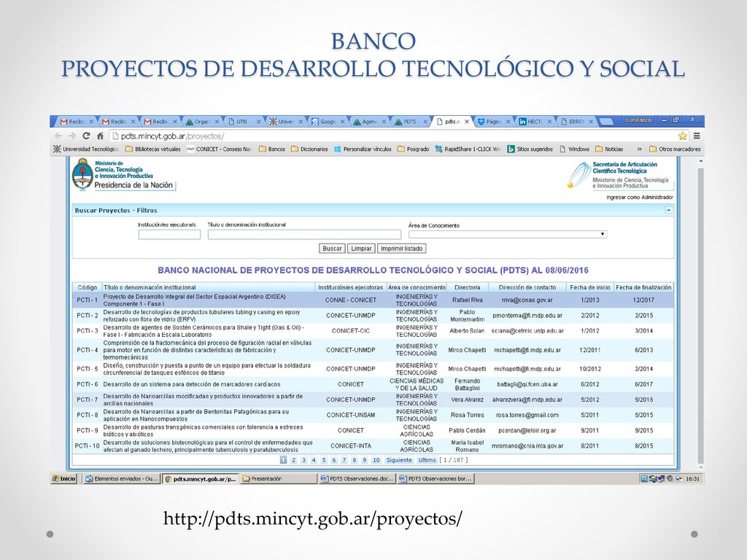Switch to the ERROR tab
Viewport: 747px width, 560px height.
pos(577,122)
